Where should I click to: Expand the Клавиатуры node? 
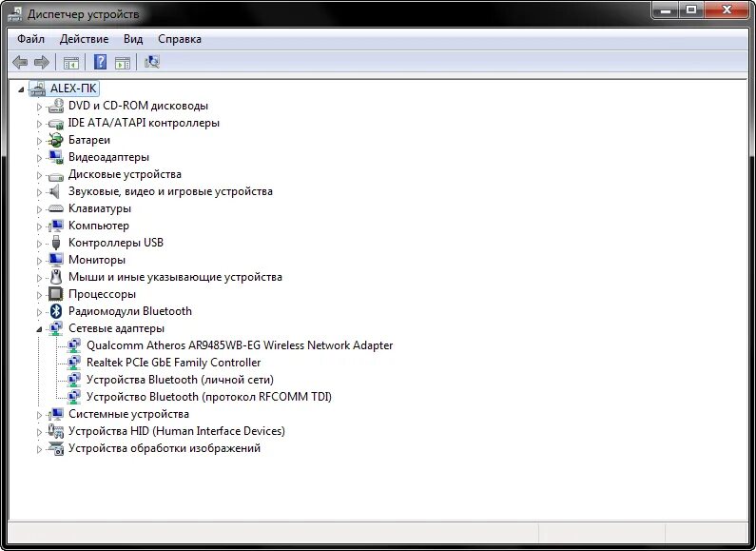[39, 209]
